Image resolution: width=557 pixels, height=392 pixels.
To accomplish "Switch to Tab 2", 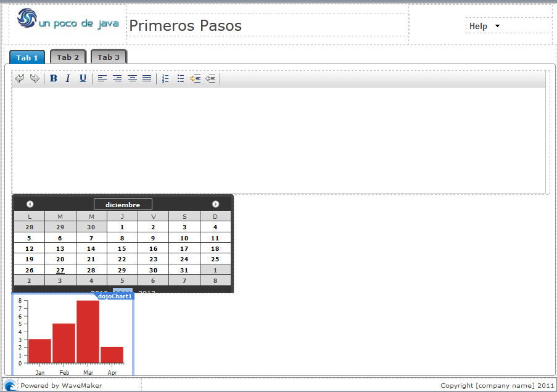I will tap(68, 57).
